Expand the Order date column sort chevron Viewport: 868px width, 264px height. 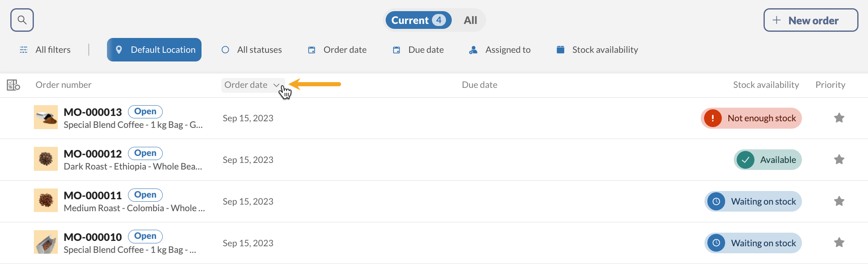(x=276, y=85)
